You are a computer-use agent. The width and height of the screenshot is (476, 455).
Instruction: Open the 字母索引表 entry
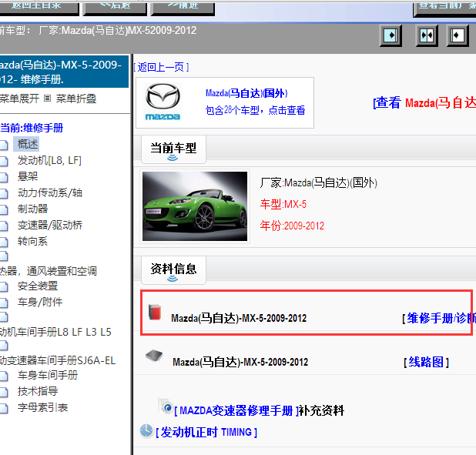coord(42,407)
